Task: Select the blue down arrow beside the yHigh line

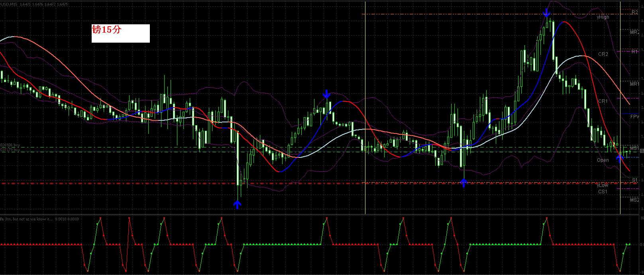Action: (547, 14)
